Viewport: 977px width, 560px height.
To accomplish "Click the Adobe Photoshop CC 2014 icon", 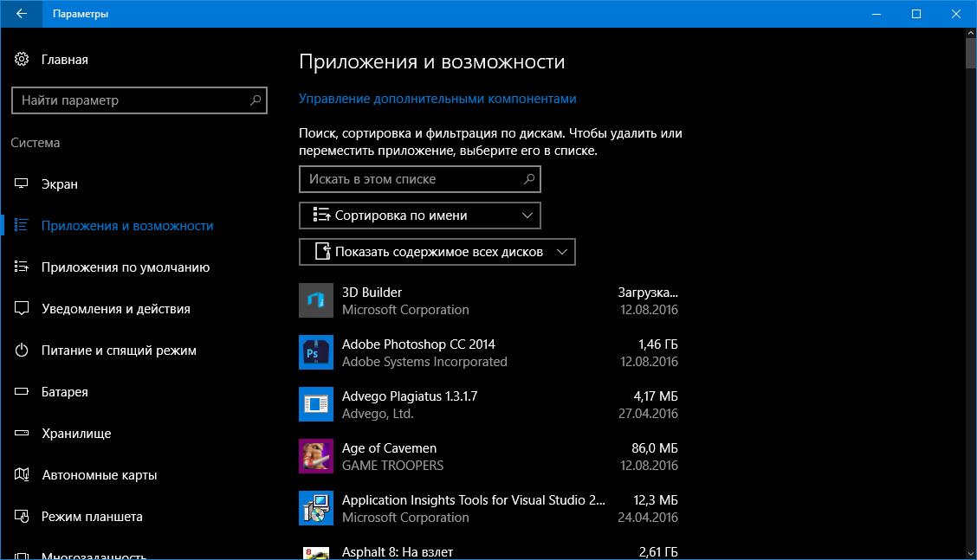I will [x=316, y=352].
